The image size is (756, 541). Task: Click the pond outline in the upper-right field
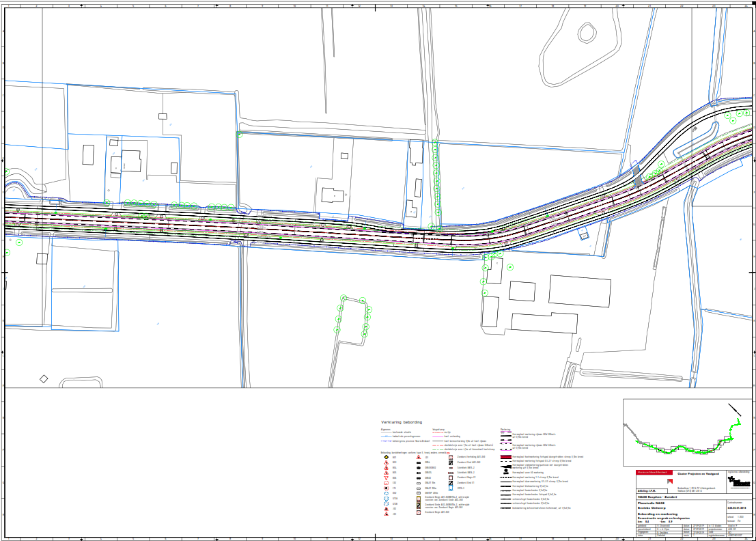pos(587,33)
